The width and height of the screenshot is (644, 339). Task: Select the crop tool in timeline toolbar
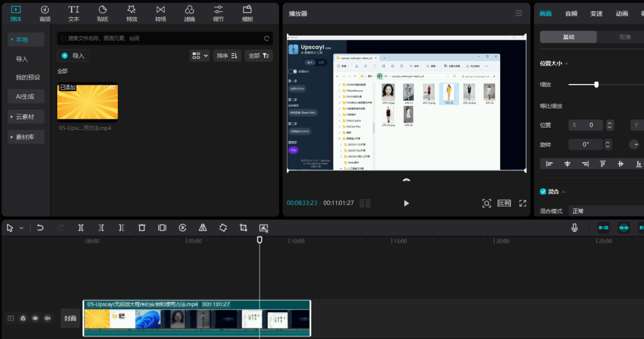click(x=243, y=228)
